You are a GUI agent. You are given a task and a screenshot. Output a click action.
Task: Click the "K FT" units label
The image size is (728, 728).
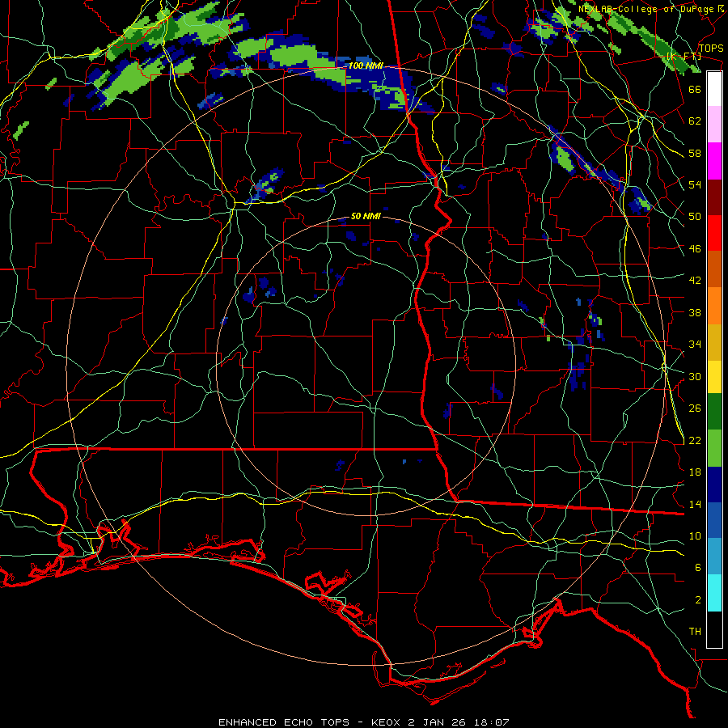coord(684,56)
